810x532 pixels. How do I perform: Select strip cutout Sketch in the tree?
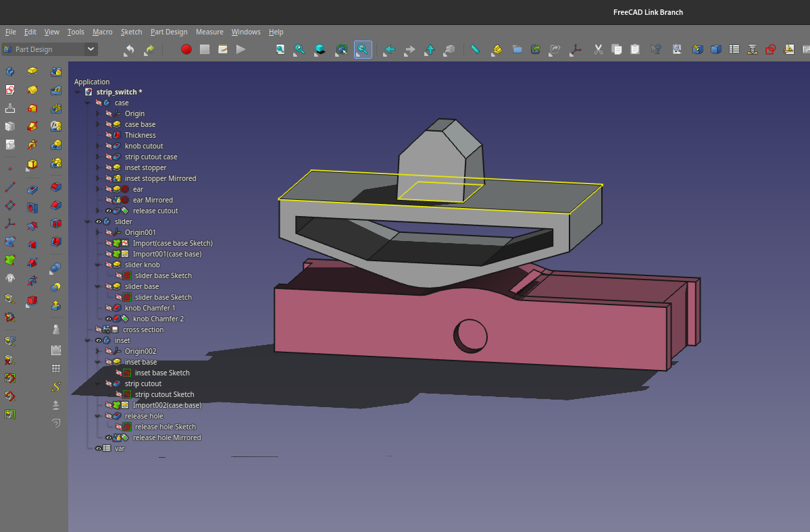click(x=164, y=394)
